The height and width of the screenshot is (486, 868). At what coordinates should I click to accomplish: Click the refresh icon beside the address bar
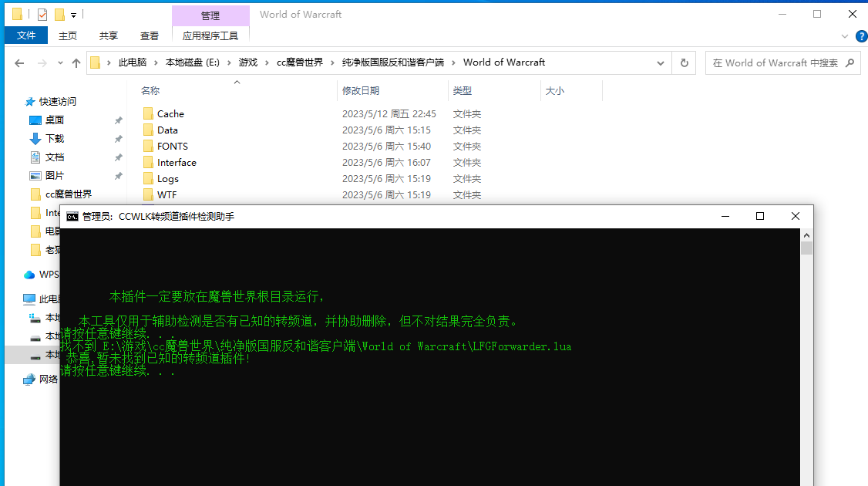click(x=685, y=62)
